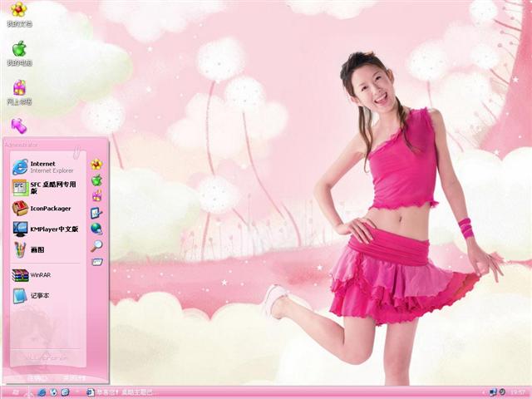Open the castle Network Neighborhood desktop icon
This screenshot has height=399, width=532.
click(x=19, y=92)
